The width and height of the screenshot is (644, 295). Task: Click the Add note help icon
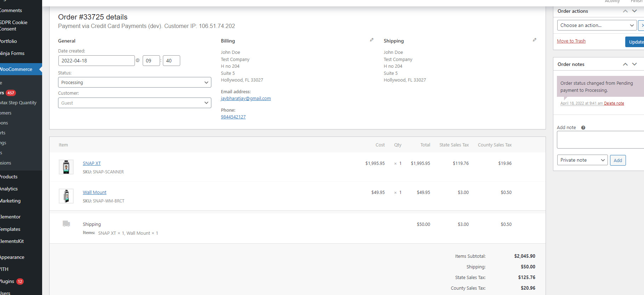(x=583, y=128)
